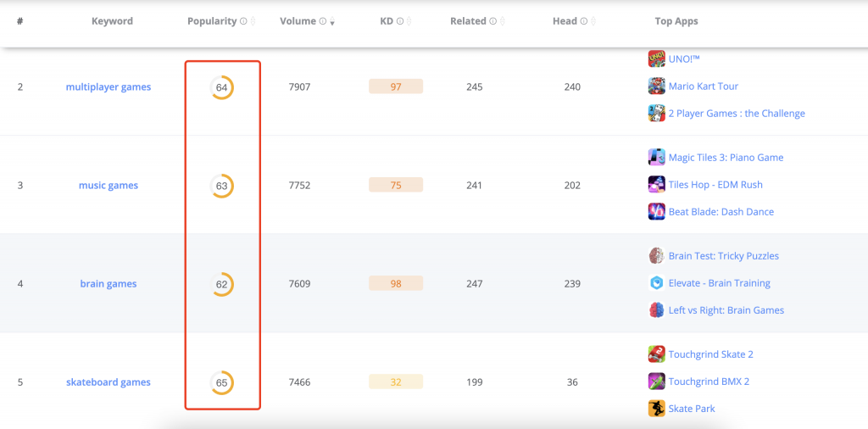Click the info icon beside KD header
868x429 pixels.
(x=399, y=21)
